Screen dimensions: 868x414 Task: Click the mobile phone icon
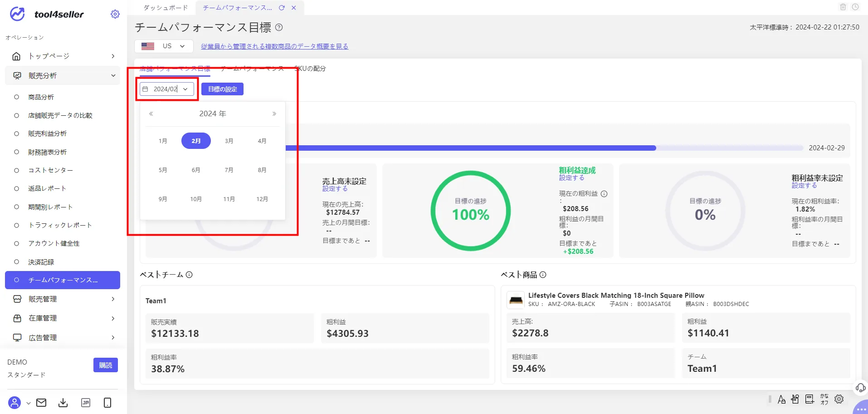click(x=107, y=403)
